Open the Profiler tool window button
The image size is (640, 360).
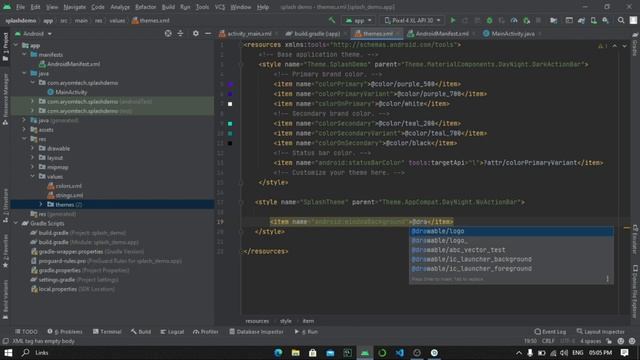click(x=206, y=331)
